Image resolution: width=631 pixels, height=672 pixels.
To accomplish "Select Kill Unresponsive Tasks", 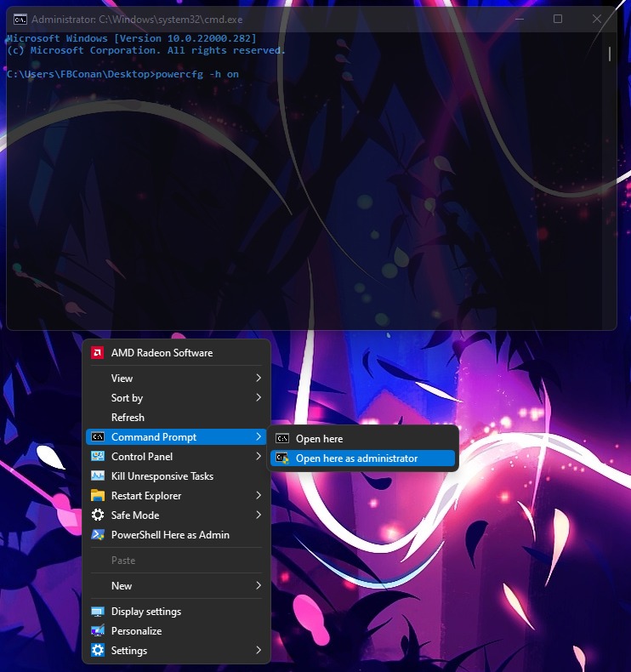I will 176,476.
